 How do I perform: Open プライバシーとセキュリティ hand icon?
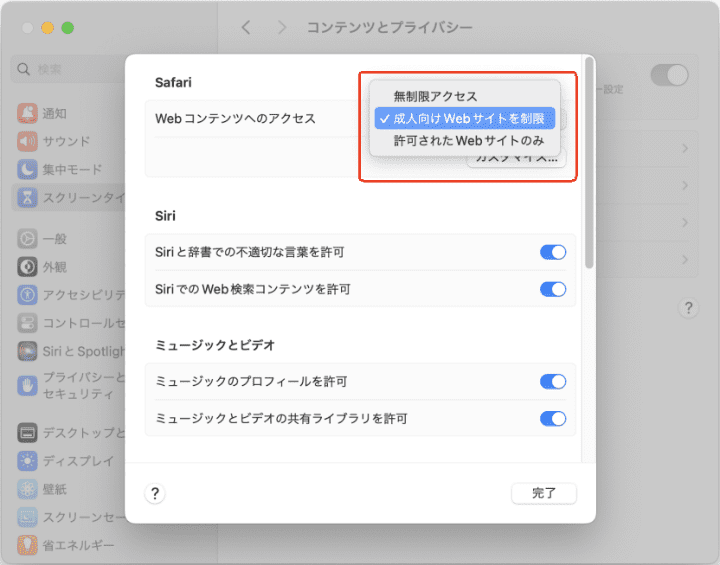tap(27, 385)
